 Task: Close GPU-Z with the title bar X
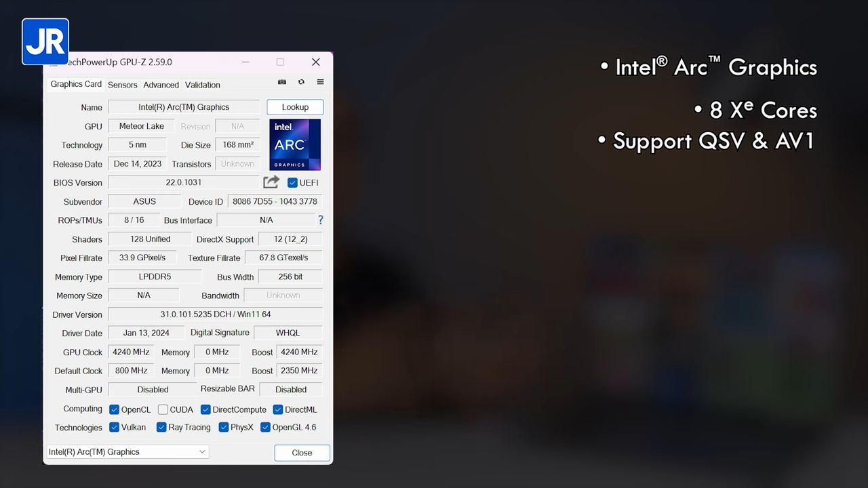pyautogui.click(x=316, y=62)
